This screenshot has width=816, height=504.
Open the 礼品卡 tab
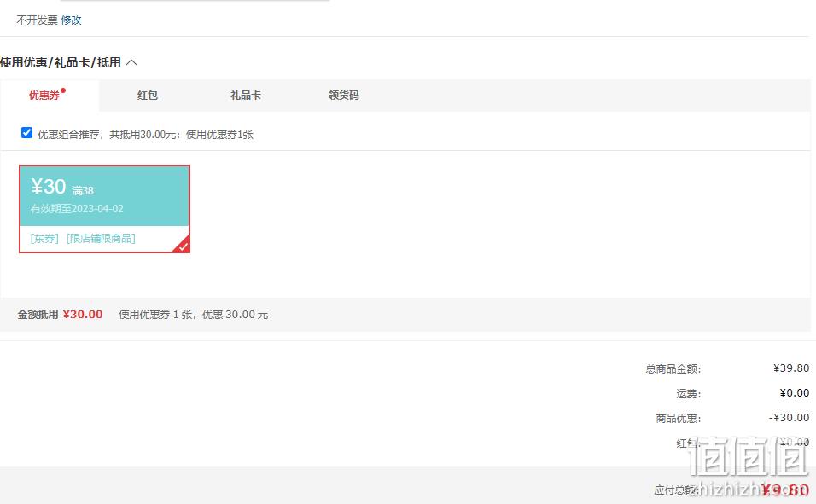tap(246, 96)
